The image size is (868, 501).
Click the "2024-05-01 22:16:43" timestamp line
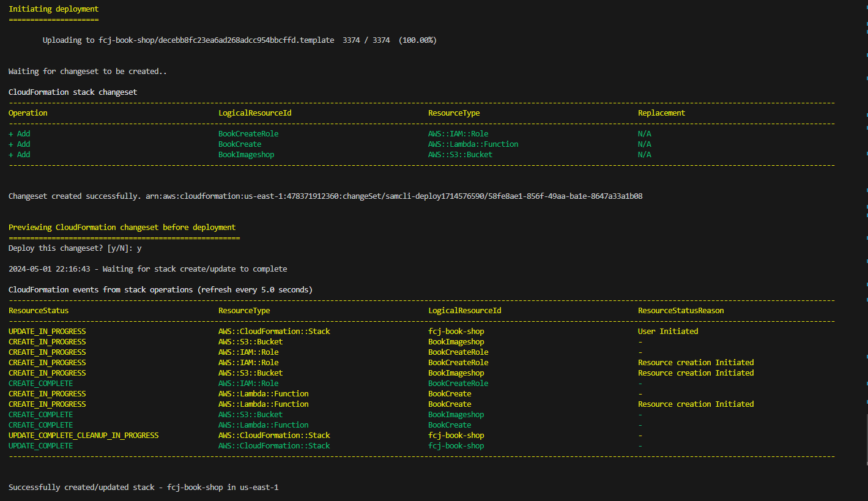147,269
